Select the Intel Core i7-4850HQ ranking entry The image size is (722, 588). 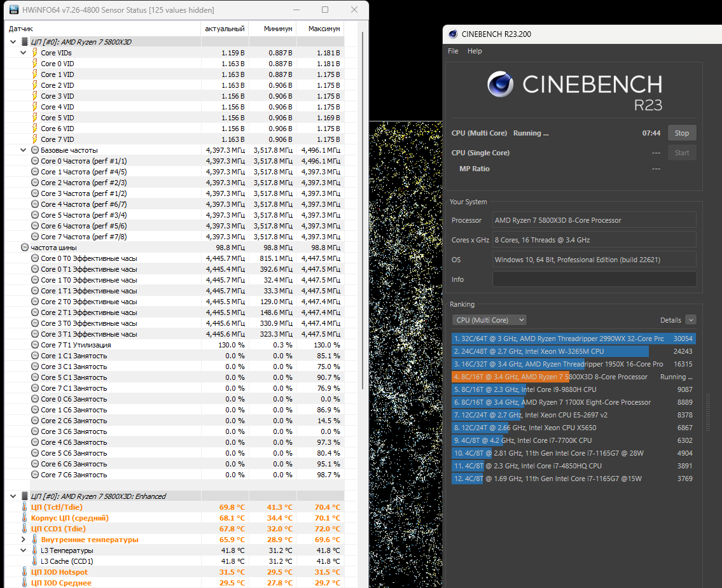574,466
